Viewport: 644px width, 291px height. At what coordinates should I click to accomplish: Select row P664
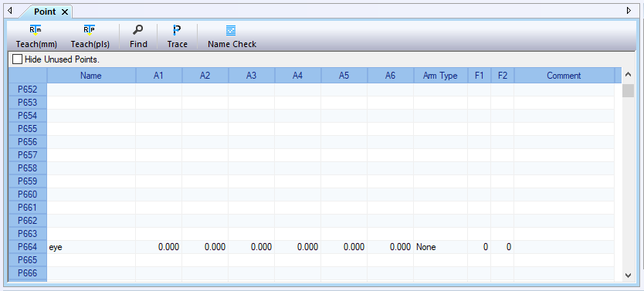[x=28, y=247]
